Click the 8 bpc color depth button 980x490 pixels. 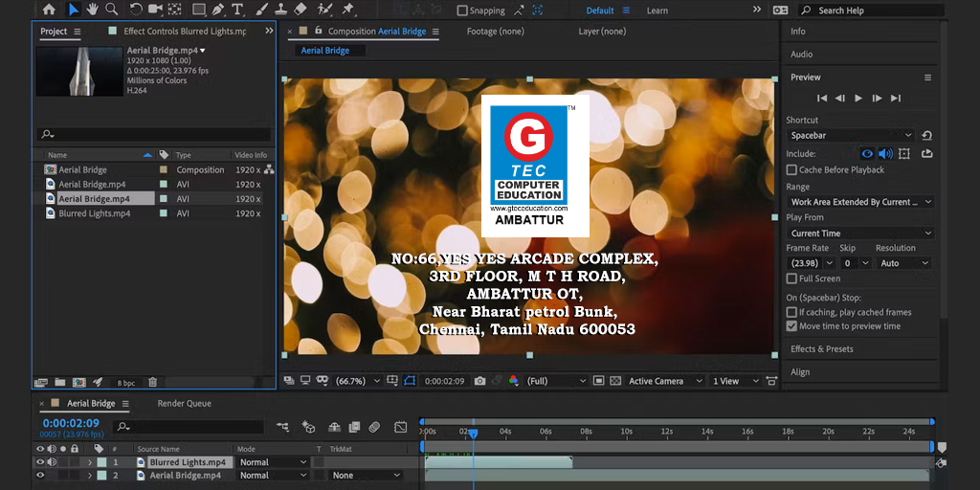pyautogui.click(x=125, y=383)
